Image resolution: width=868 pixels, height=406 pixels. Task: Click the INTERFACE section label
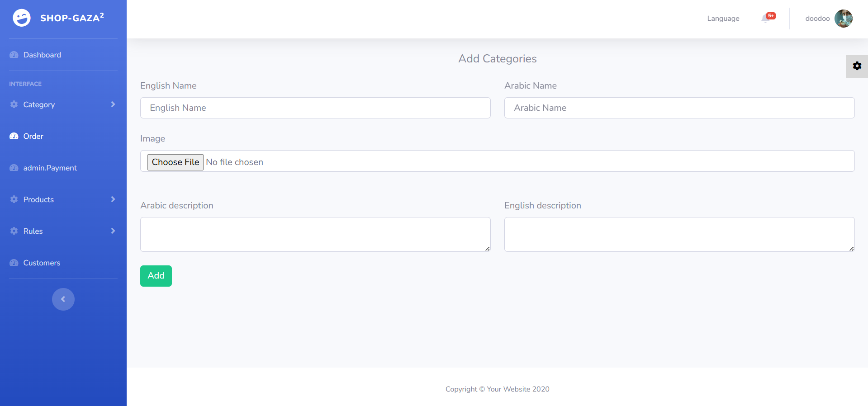pyautogui.click(x=25, y=84)
